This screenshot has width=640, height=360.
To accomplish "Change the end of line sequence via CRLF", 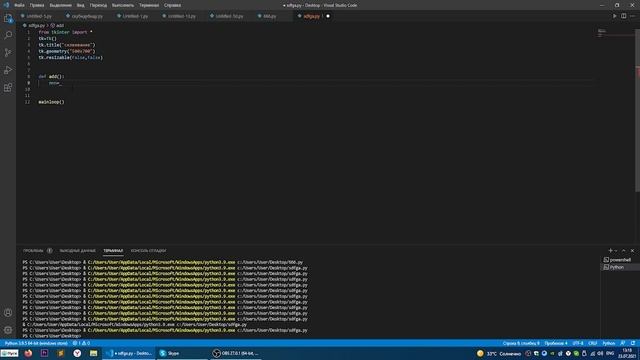I will [x=593, y=343].
